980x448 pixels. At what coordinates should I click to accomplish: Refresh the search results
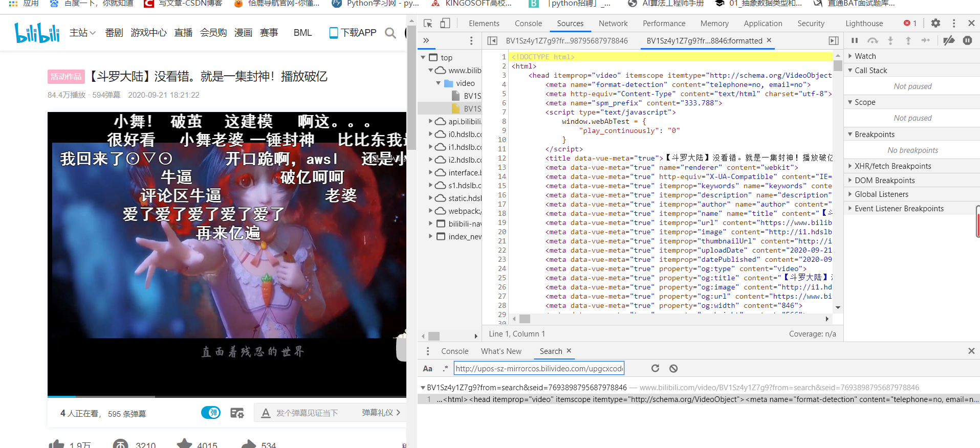(655, 368)
